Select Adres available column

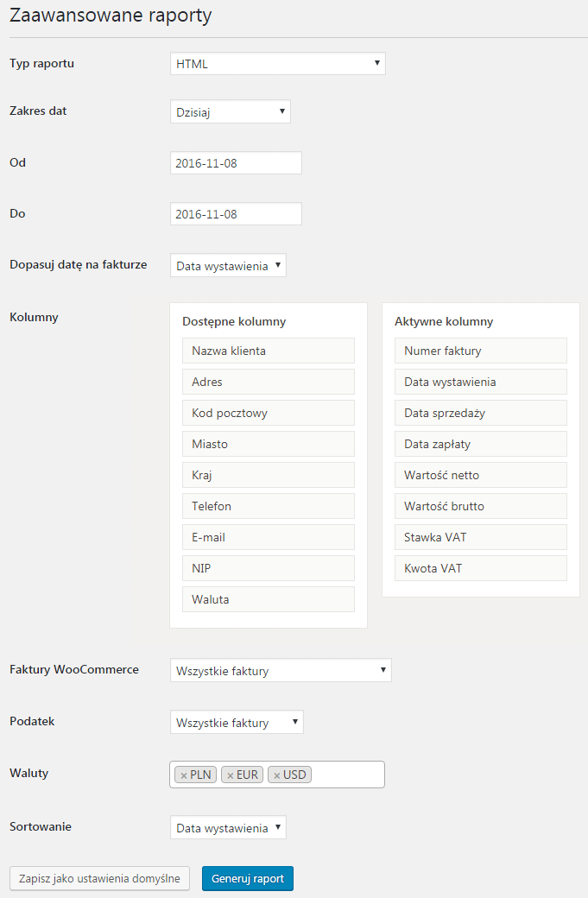[x=269, y=382]
